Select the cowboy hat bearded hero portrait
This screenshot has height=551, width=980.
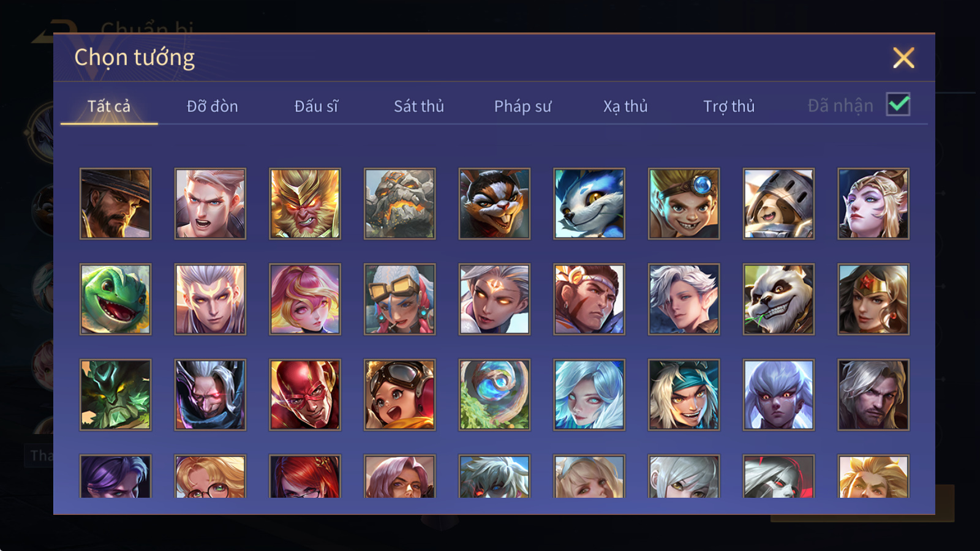tap(115, 204)
